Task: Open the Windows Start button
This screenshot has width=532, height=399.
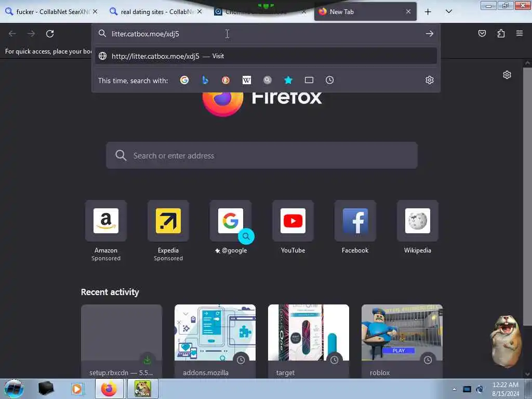Action: (x=14, y=389)
